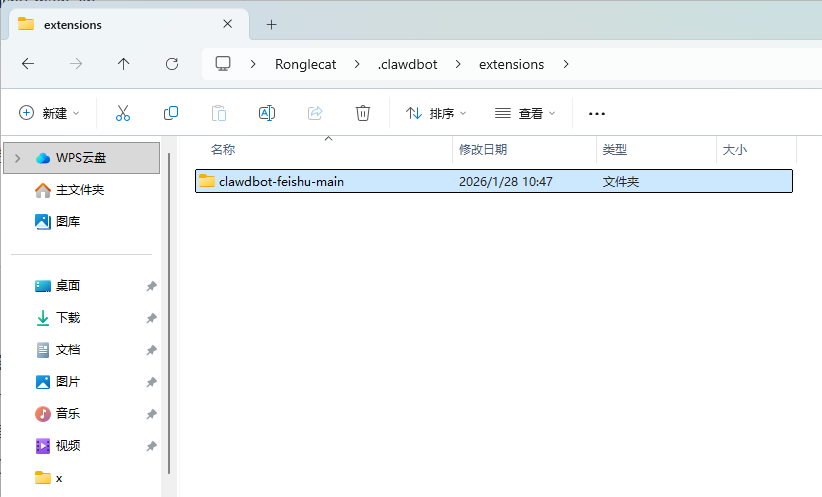Add a new tab with plus button
This screenshot has height=497, width=822.
pyautogui.click(x=271, y=24)
